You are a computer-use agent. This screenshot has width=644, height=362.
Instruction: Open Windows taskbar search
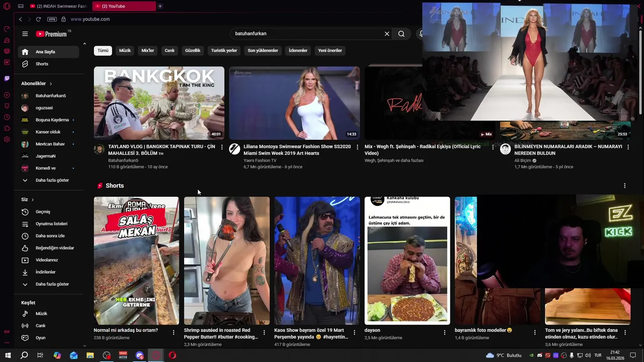(x=24, y=355)
